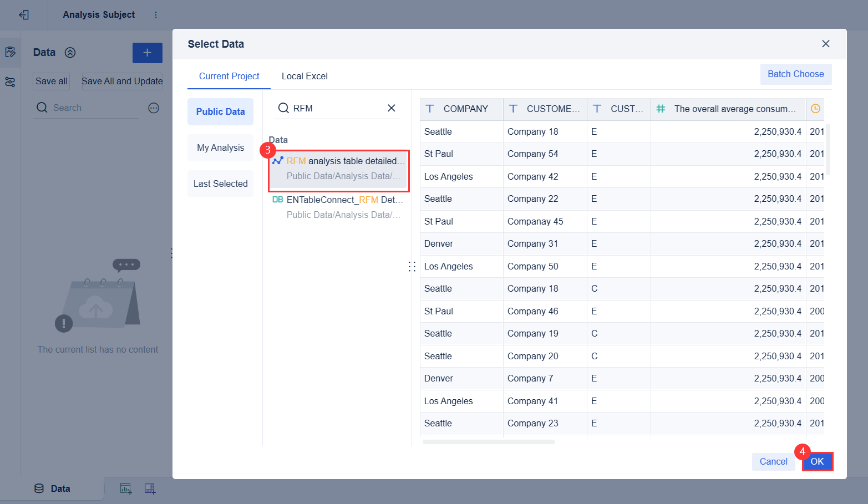Show the Last Selected data list
The width and height of the screenshot is (868, 504).
coord(220,184)
